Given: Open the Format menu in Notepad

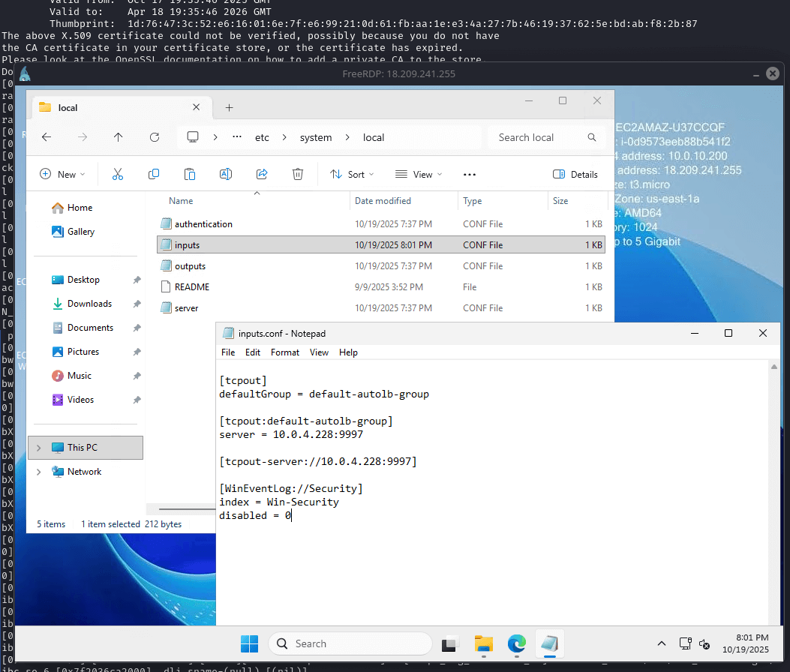Looking at the screenshot, I should 285,352.
